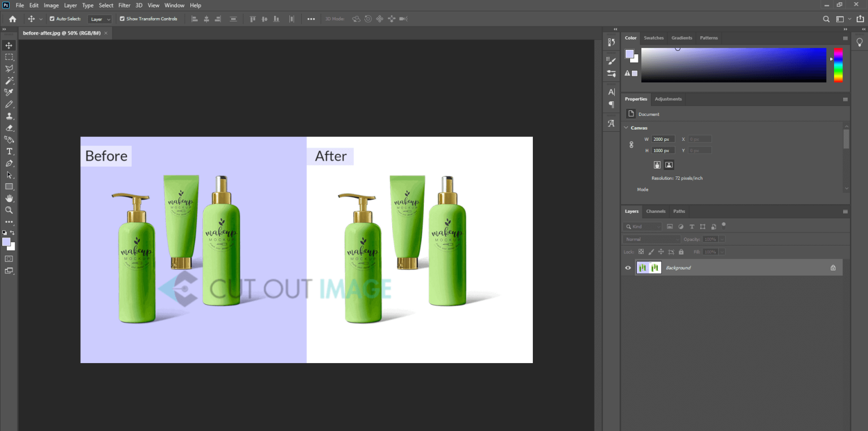Open the Glyphs panel
Screen dimensions: 868x431
pos(611,123)
